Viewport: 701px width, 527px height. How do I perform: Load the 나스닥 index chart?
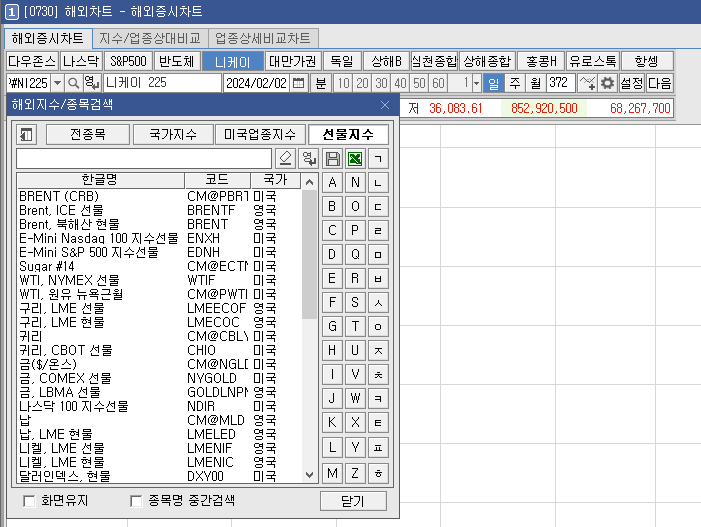point(81,61)
